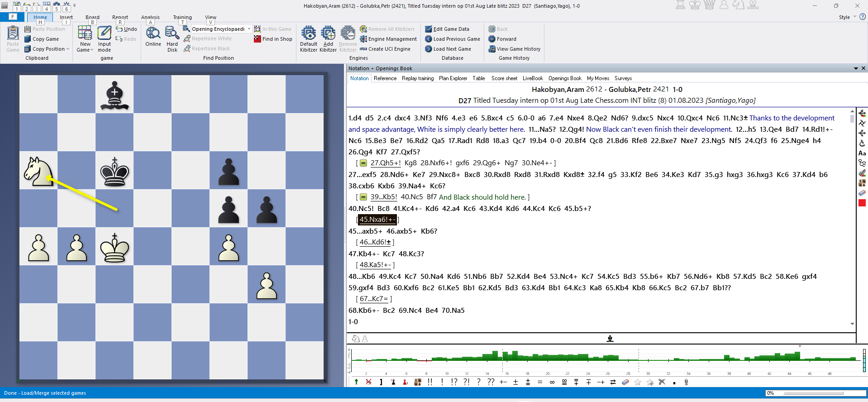Expand the Copy Position dropdown arrow

click(68, 49)
